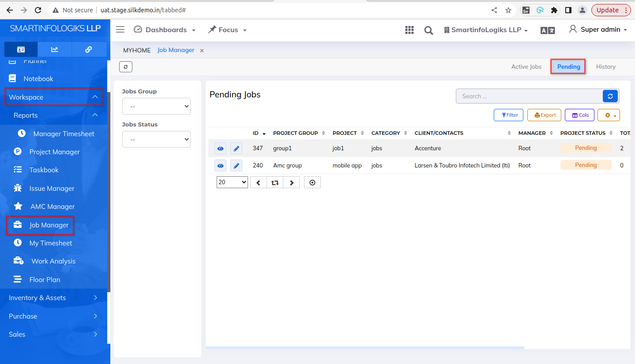Expand Inventory & Assets section
Image resolution: width=635 pixels, height=364 pixels.
click(53, 298)
